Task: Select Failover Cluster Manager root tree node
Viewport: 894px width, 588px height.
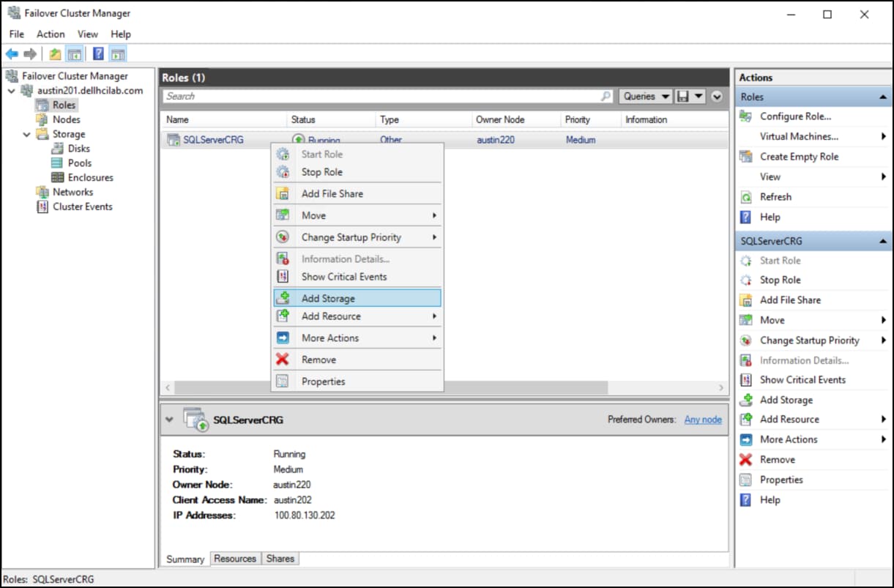Action: coord(75,75)
